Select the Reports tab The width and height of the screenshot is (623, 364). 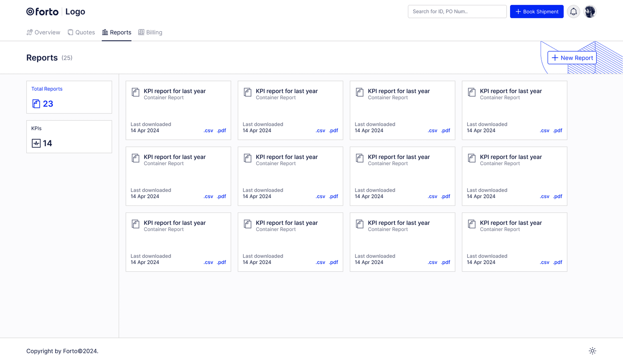pos(117,32)
